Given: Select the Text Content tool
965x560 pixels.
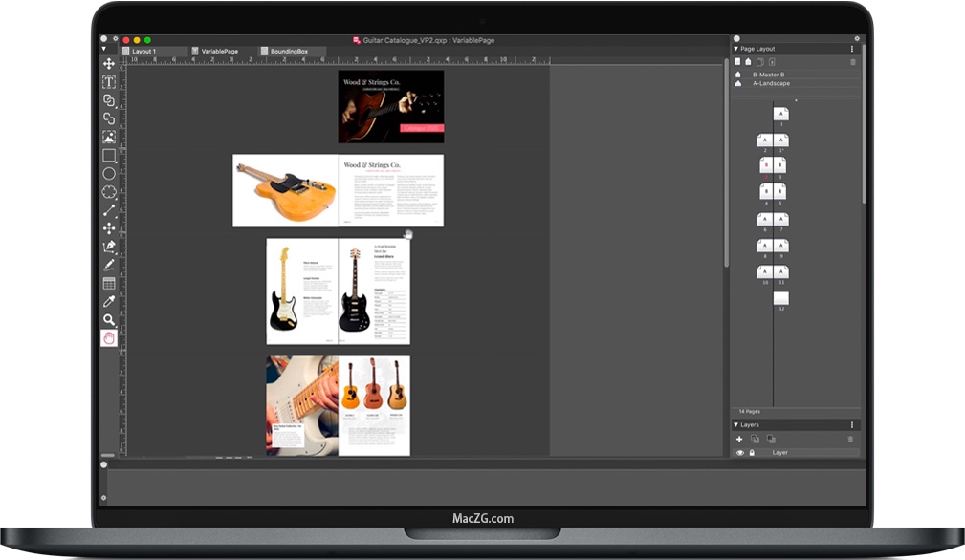Looking at the screenshot, I should pos(109,81).
